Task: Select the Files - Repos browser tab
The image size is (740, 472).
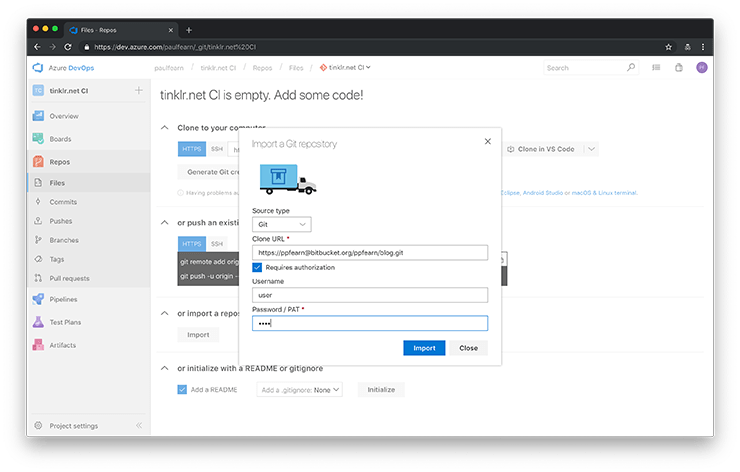Action: pos(122,30)
